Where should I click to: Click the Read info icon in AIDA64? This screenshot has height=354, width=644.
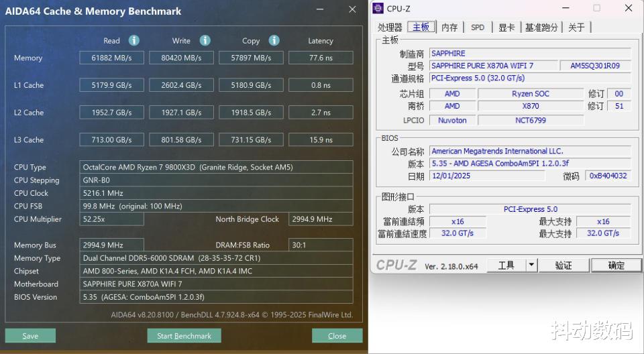coord(134,40)
